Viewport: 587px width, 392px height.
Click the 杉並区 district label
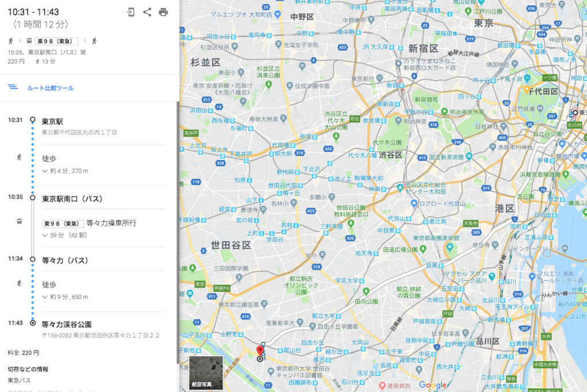(x=206, y=62)
